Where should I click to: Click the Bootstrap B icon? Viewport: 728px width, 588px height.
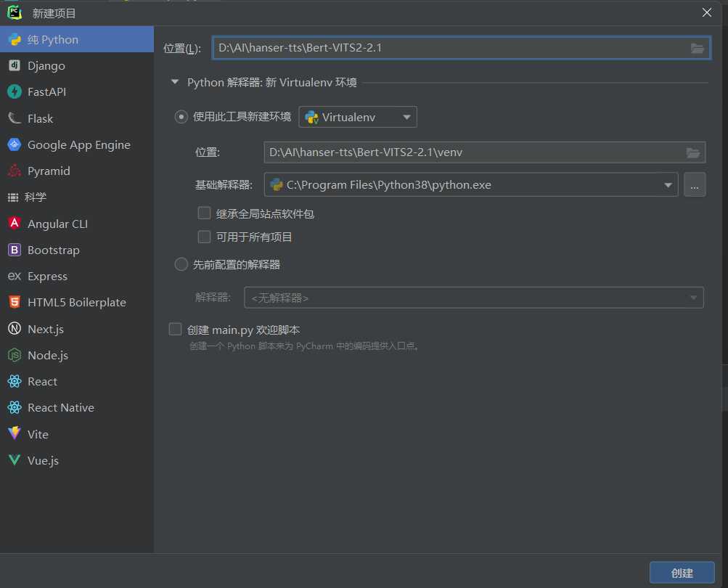click(x=15, y=250)
